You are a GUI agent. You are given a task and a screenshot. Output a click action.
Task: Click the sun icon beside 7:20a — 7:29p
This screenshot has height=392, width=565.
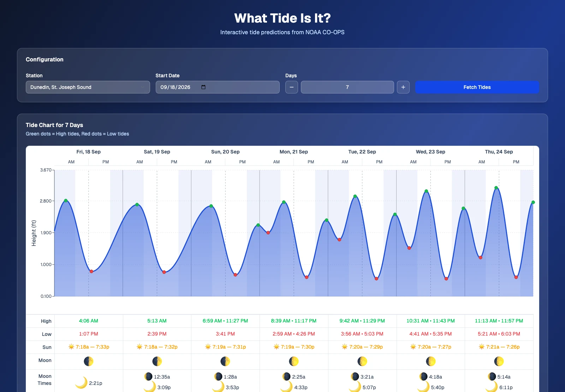[x=345, y=347]
